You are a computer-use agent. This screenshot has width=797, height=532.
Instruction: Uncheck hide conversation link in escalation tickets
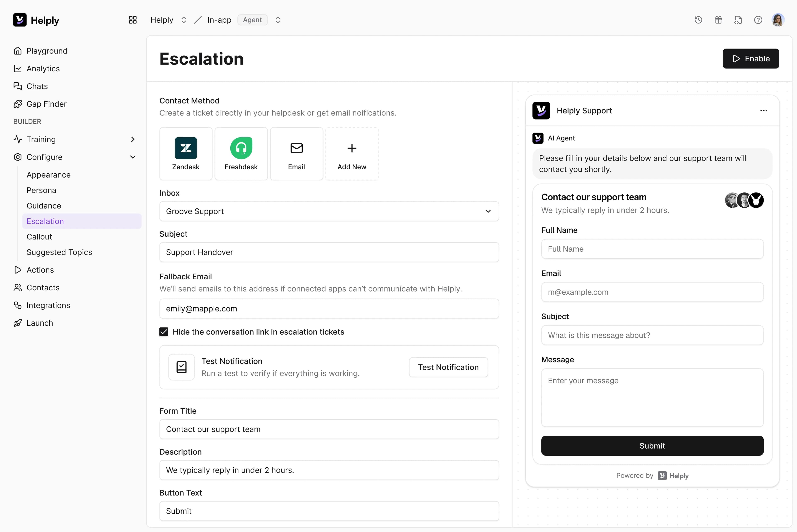tap(164, 331)
